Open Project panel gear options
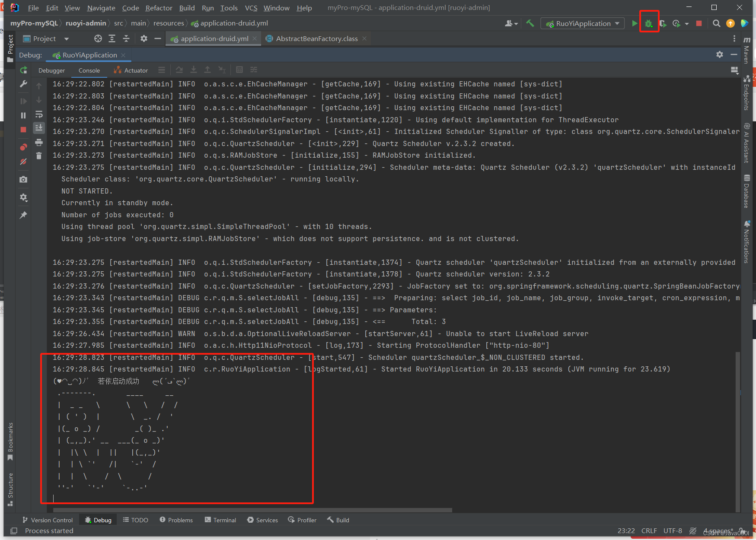Image resolution: width=756 pixels, height=540 pixels. (x=144, y=39)
